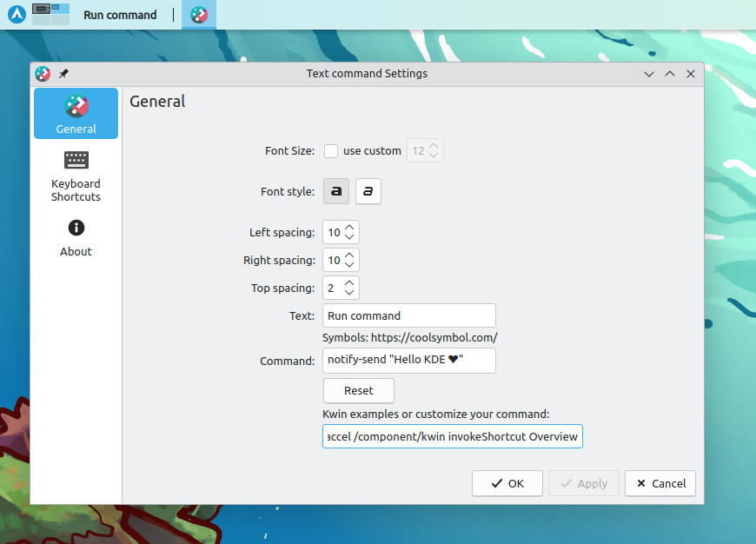Confirm settings with OK button

tap(507, 483)
